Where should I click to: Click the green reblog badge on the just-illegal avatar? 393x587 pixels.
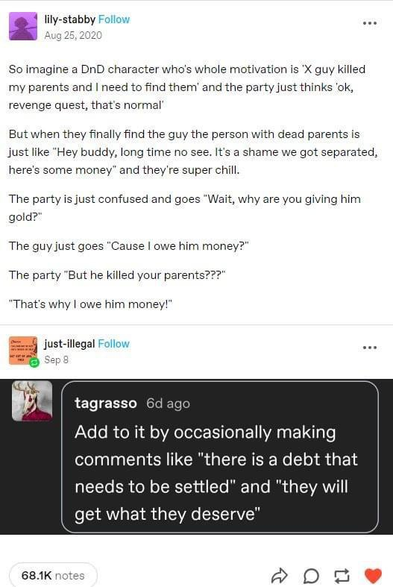pos(34,362)
